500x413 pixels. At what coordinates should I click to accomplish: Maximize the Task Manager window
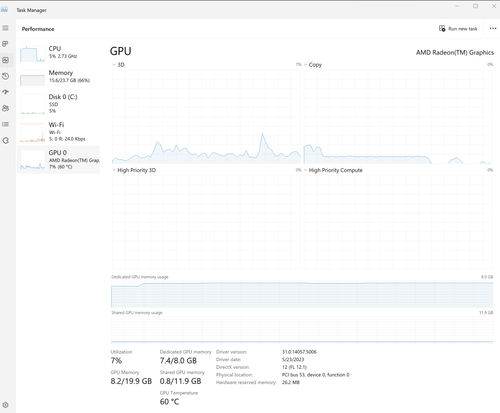476,6
